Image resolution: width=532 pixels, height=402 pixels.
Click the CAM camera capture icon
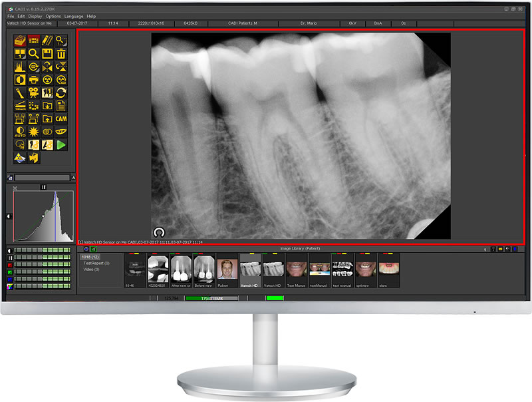61,118
